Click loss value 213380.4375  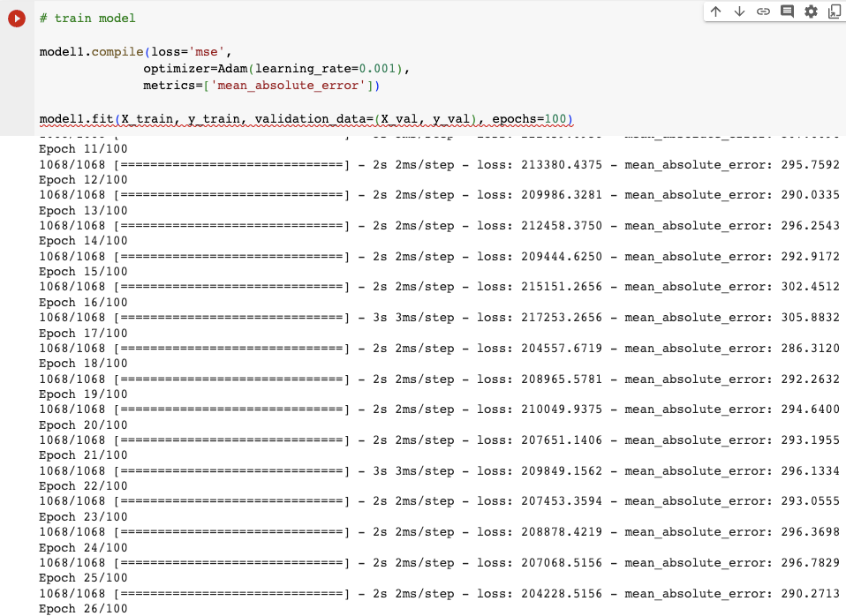tap(561, 164)
